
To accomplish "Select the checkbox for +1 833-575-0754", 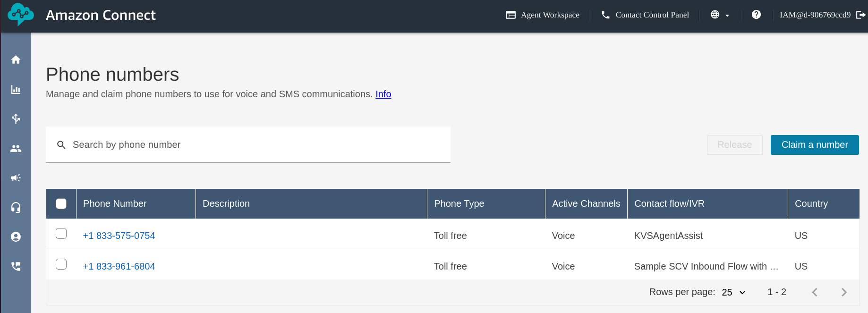I will pos(61,234).
